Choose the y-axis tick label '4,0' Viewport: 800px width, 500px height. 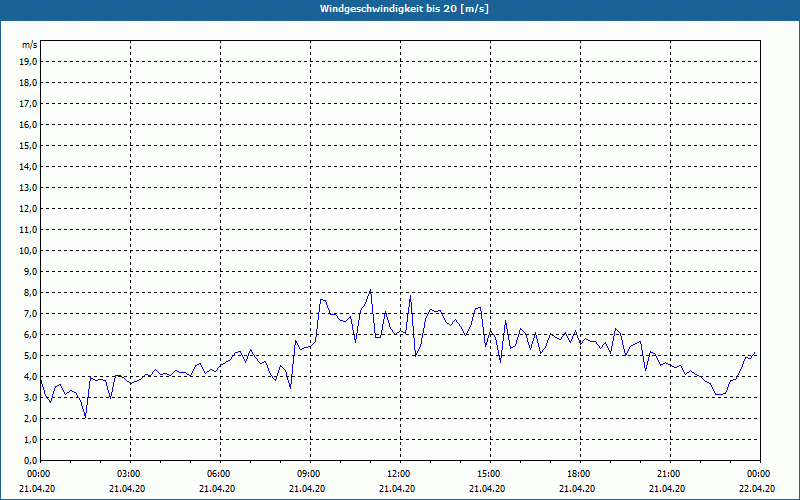[31, 377]
